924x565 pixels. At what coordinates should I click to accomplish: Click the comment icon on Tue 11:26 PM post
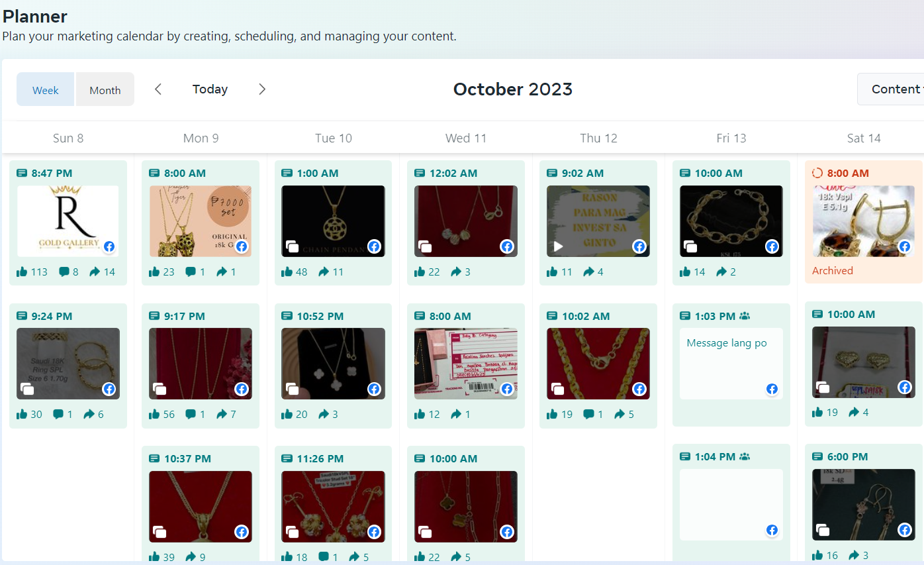click(324, 557)
